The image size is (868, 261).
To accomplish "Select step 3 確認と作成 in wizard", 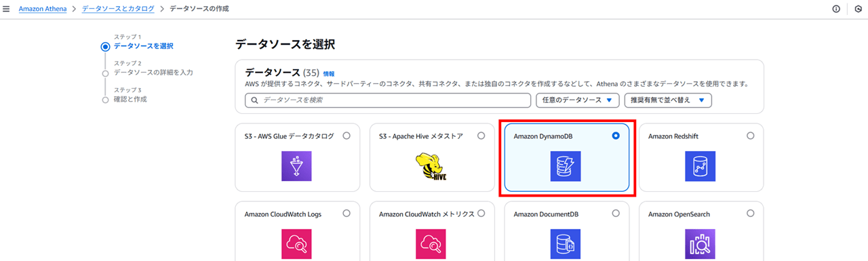I will pyautogui.click(x=130, y=99).
